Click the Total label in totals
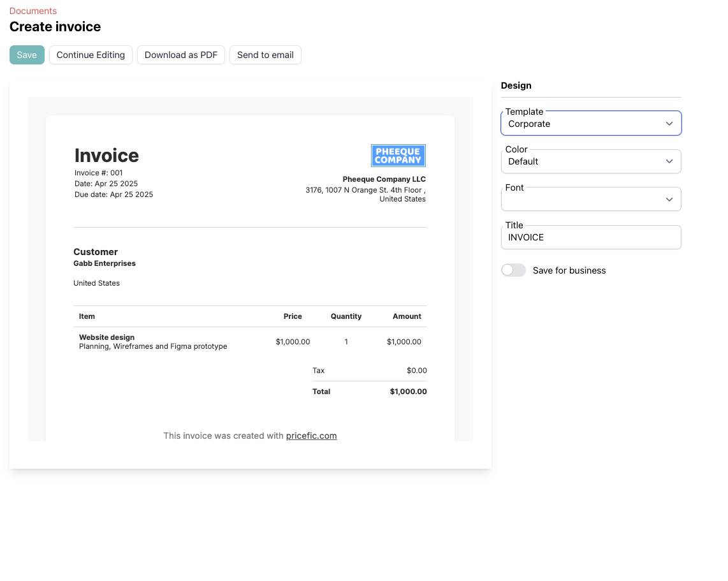The height and width of the screenshot is (581, 728). [321, 392]
